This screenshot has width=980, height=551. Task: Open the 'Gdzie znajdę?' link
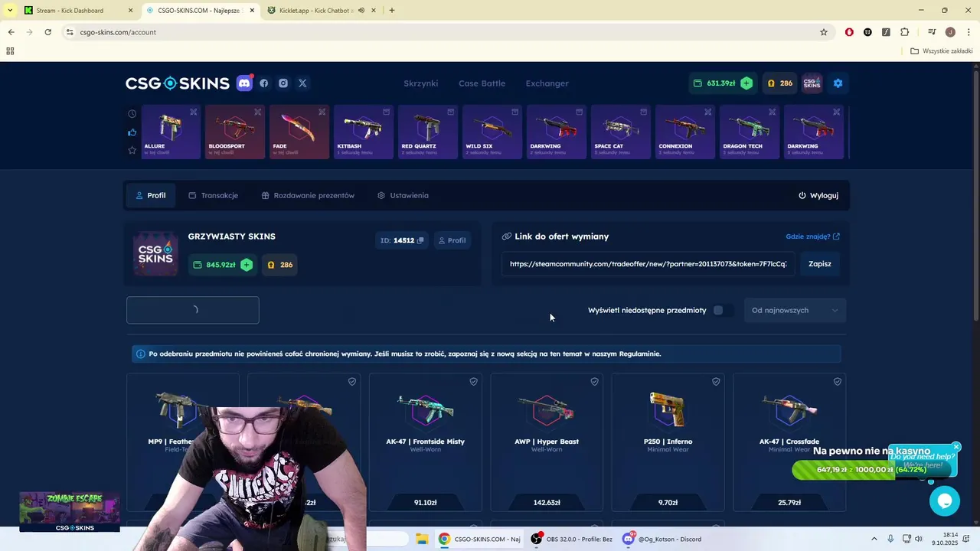(812, 236)
